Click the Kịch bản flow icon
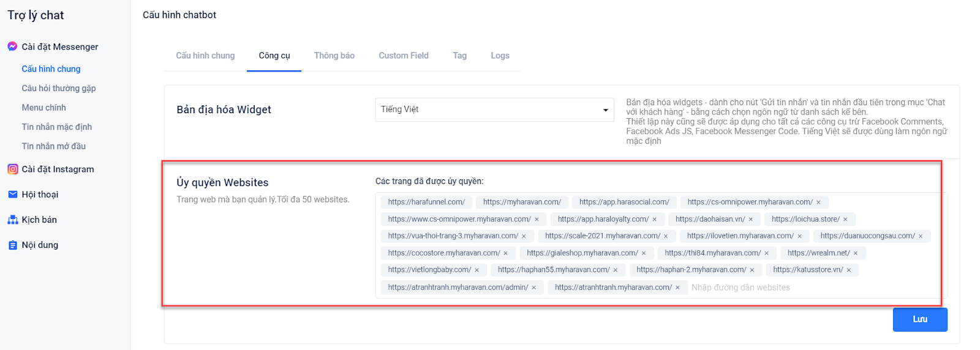980x350 pixels. 12,220
